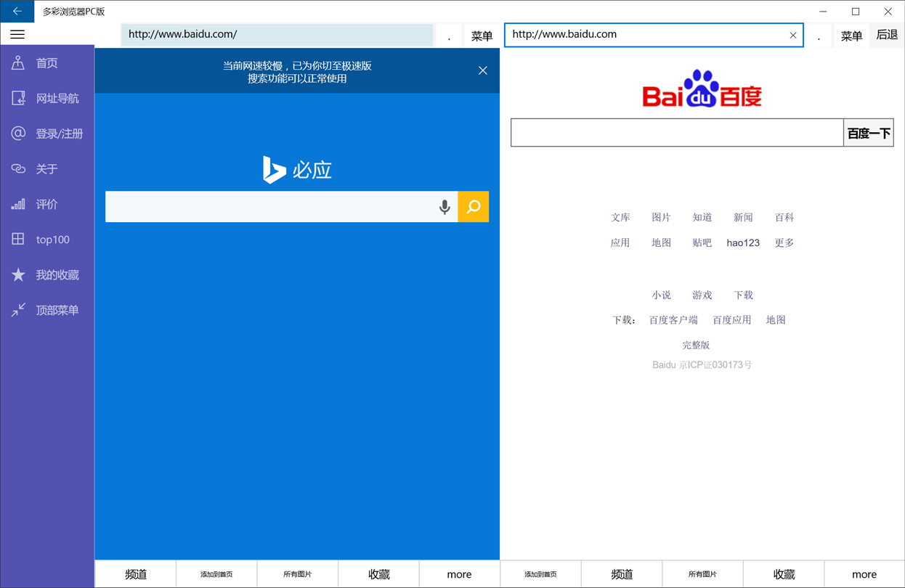Open the hao123 link
This screenshot has height=588, width=905.
coord(743,242)
